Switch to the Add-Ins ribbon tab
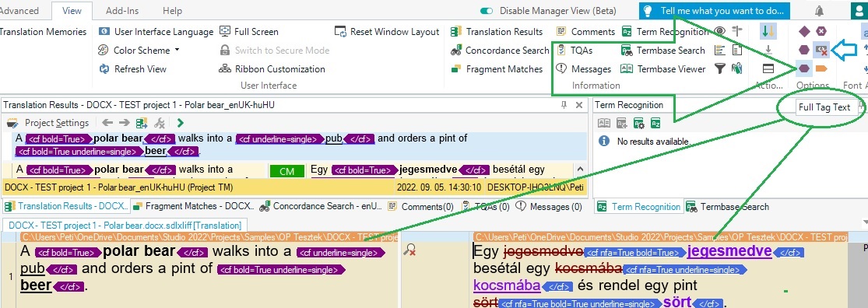This screenshot has width=868, height=308. point(122,11)
